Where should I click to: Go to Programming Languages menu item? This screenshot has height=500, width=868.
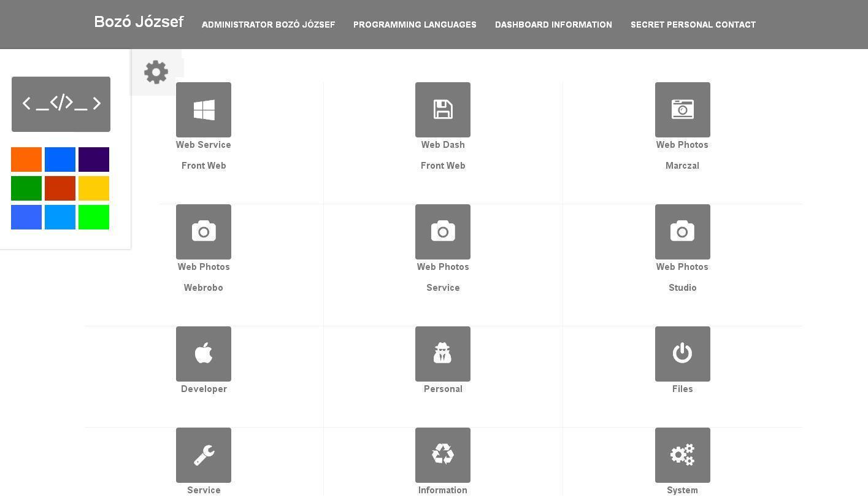[x=415, y=25]
